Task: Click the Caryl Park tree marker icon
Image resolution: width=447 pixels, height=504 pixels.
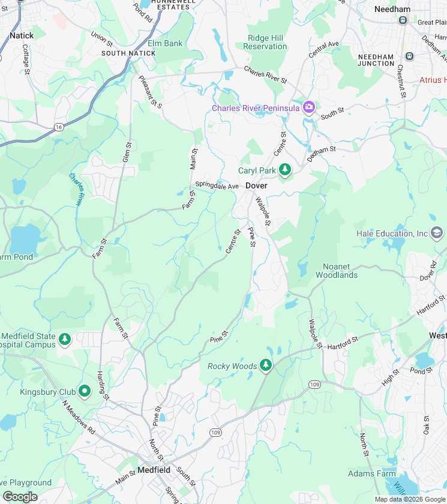Action: pos(285,170)
